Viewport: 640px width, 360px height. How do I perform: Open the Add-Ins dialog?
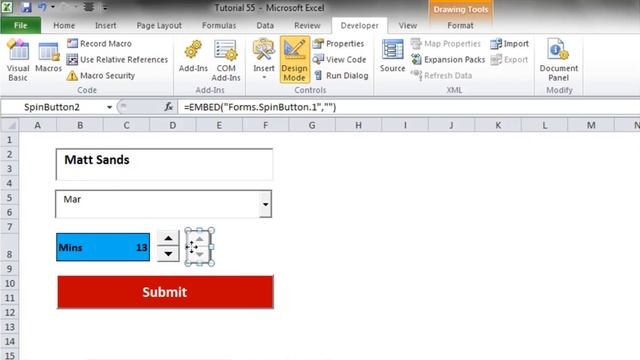193,56
